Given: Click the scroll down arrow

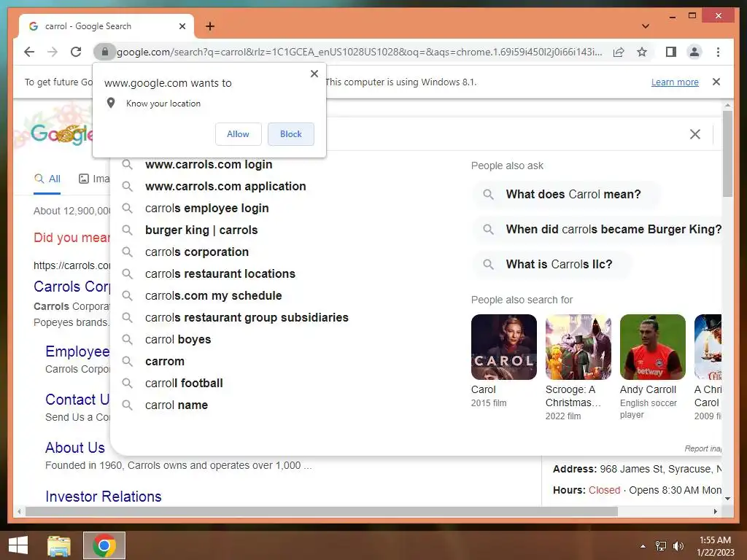Looking at the screenshot, I should click(x=727, y=499).
